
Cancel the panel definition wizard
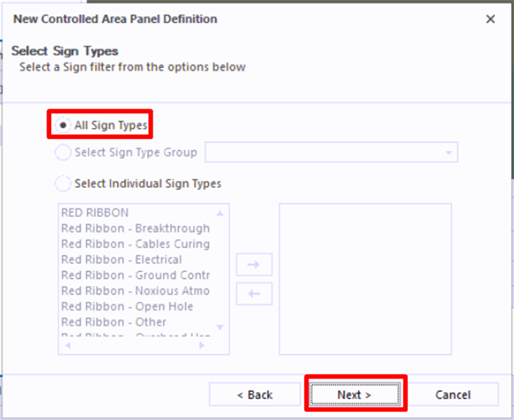tap(452, 395)
